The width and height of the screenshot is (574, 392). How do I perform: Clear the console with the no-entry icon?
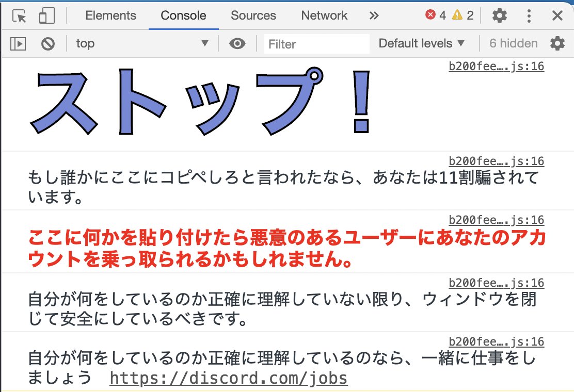click(x=47, y=43)
